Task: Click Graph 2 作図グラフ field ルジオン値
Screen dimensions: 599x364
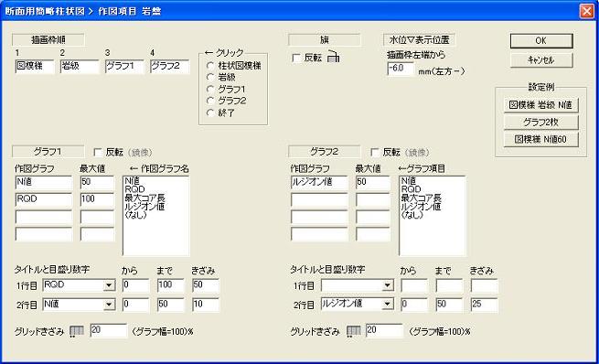Action: 319,183
